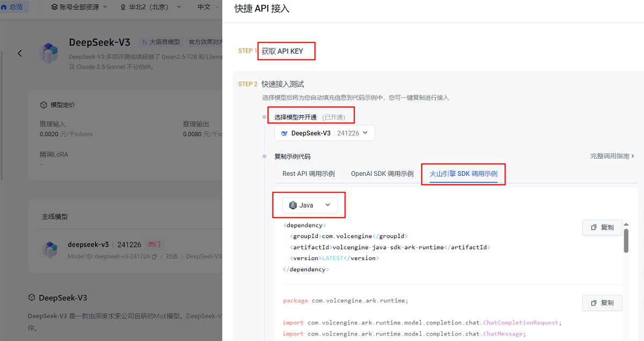Click the 推理输入 price label
644x341 pixels.
pyautogui.click(x=53, y=124)
